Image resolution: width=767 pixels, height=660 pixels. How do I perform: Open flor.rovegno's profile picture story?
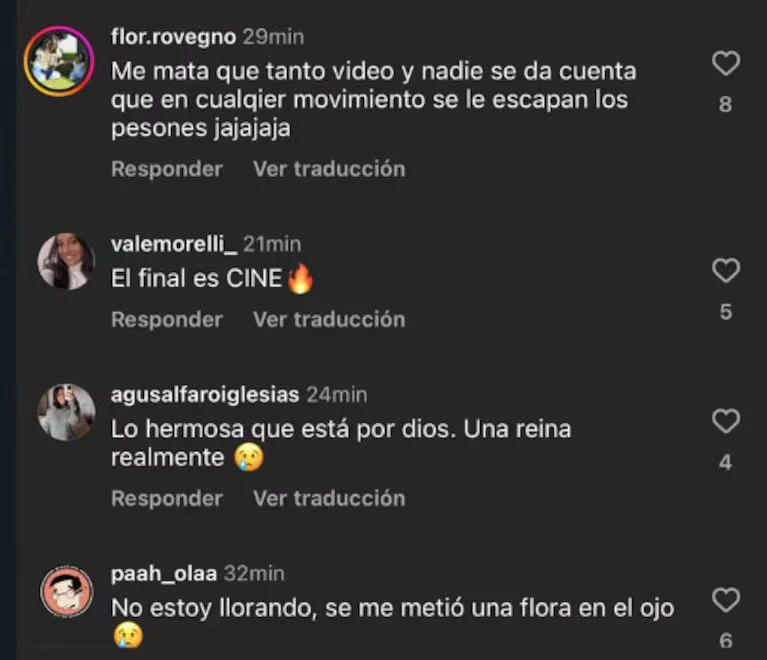point(59,61)
